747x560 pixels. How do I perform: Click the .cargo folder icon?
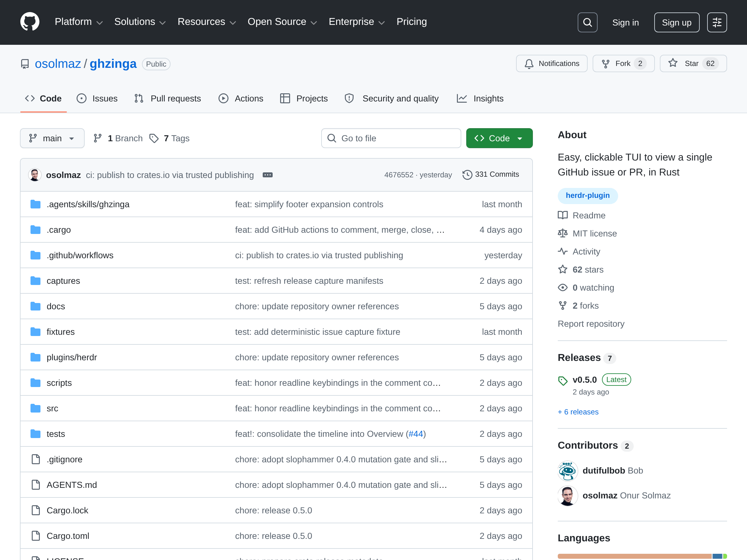point(35,230)
